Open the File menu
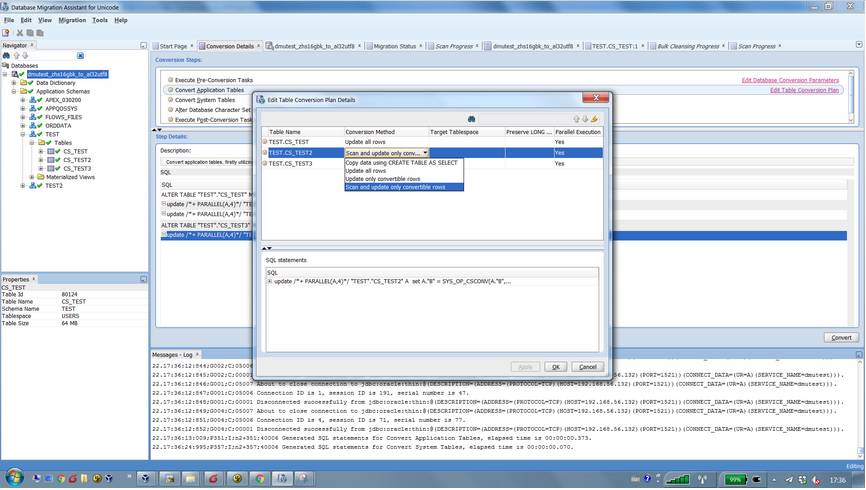Viewport: 866px width, 490px height. [9, 20]
